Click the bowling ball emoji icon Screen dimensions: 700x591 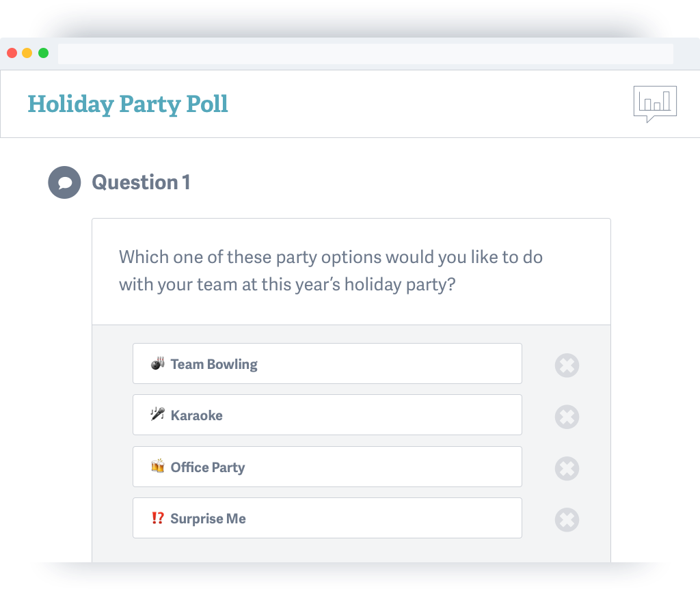click(157, 363)
